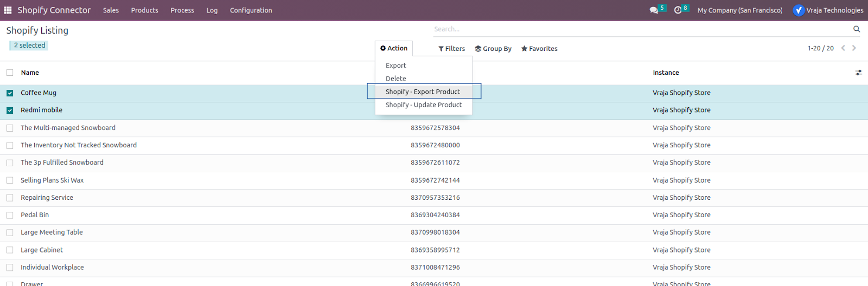The image size is (868, 286).
Task: Check the Pedal Bin checkbox
Action: [10, 216]
